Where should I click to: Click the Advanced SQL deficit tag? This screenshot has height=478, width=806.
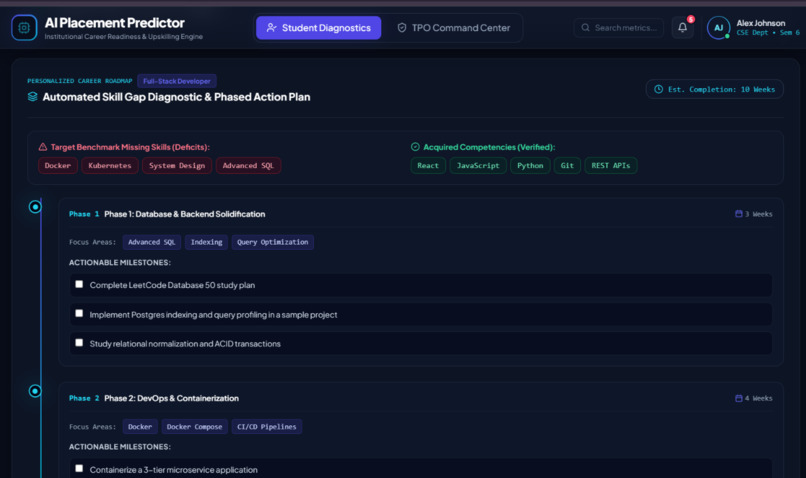coord(248,166)
